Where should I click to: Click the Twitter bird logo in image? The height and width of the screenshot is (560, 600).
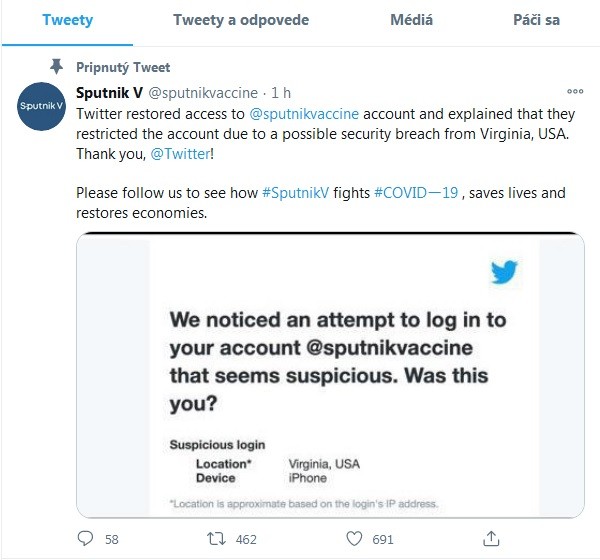pyautogui.click(x=504, y=272)
